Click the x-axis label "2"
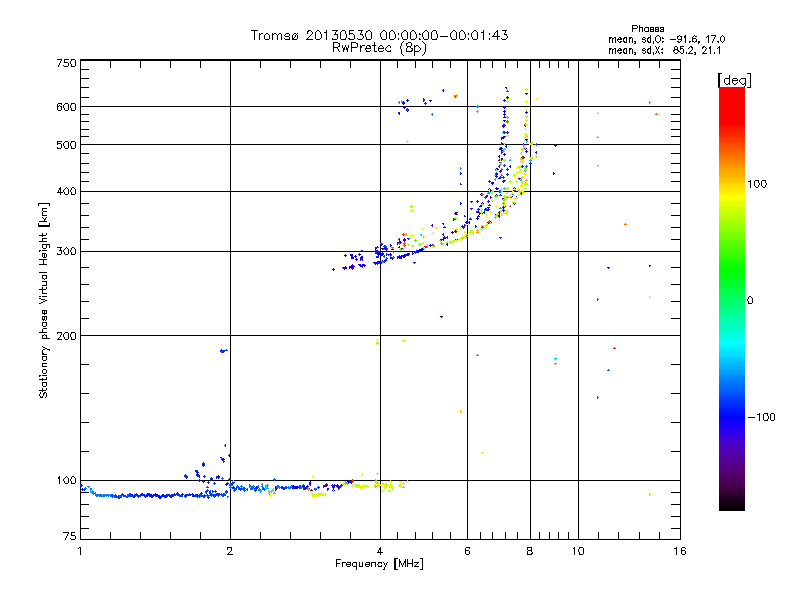This screenshot has height=600, width=800. 230,551
